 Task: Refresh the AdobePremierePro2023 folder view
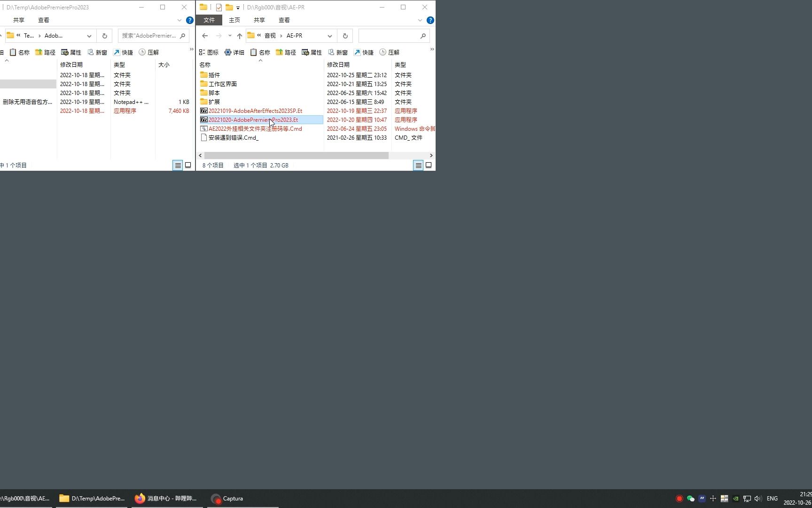104,36
